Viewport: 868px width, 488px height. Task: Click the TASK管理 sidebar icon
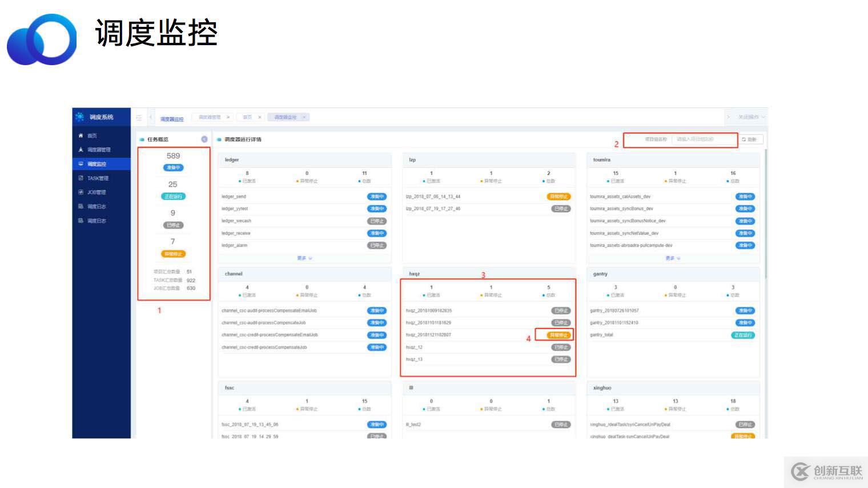click(x=81, y=178)
